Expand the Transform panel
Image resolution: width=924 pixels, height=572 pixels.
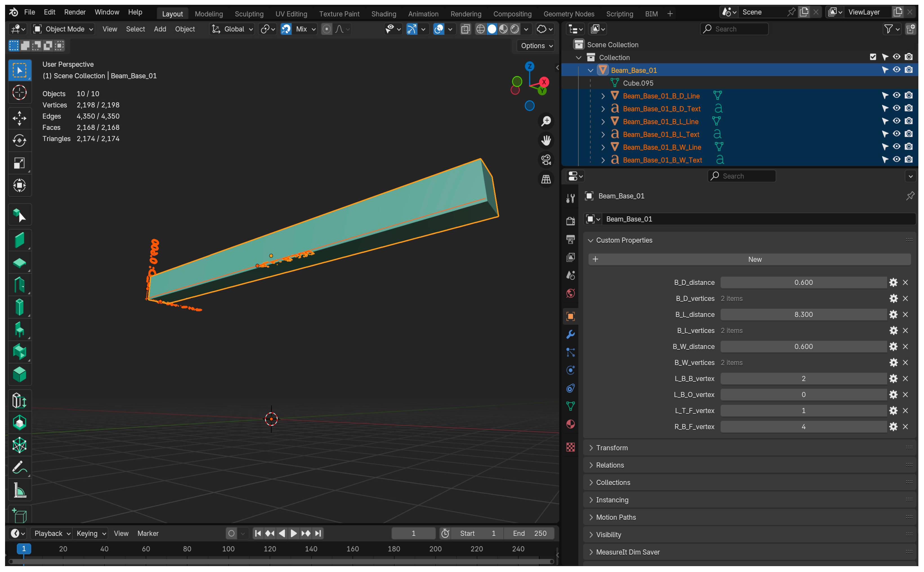tap(612, 448)
